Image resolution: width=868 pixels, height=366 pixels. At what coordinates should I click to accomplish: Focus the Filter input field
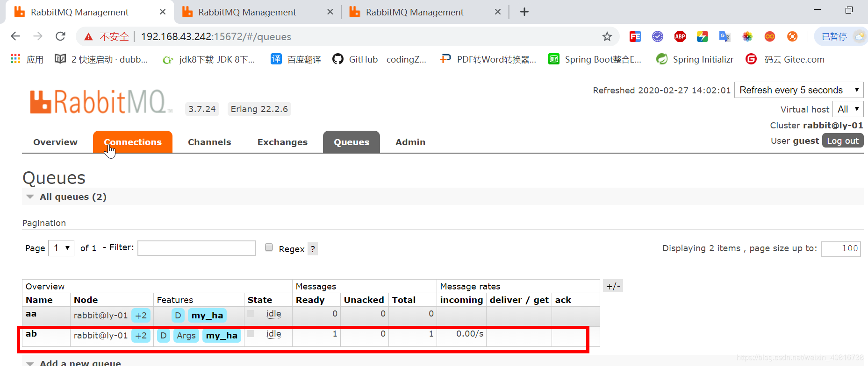(197, 248)
